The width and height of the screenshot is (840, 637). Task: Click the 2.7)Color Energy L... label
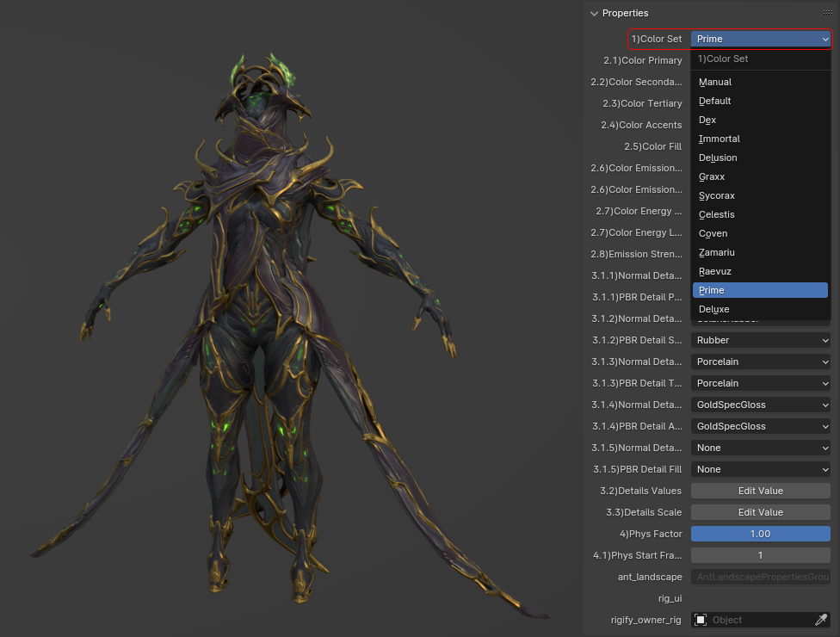click(x=636, y=232)
